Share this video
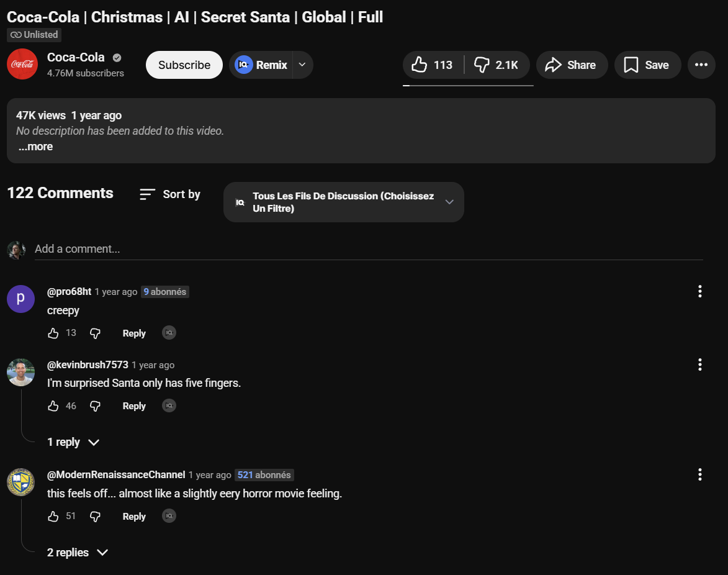 pyautogui.click(x=572, y=65)
